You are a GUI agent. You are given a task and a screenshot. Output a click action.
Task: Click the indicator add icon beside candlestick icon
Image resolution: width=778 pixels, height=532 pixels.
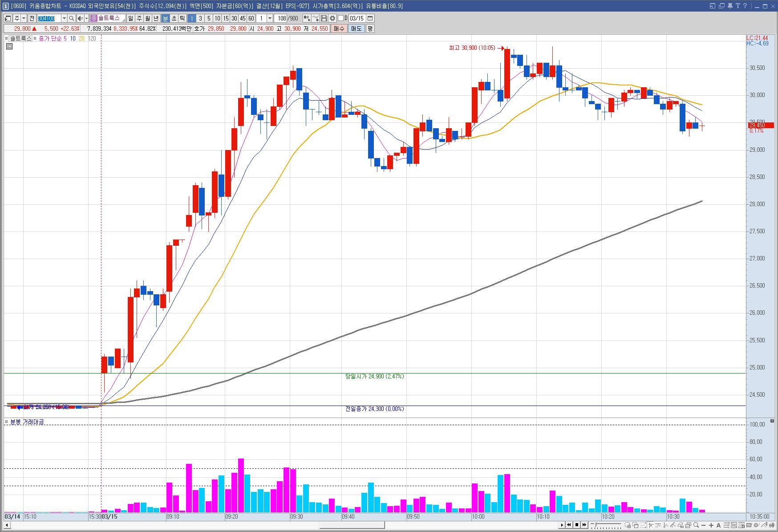316,18
